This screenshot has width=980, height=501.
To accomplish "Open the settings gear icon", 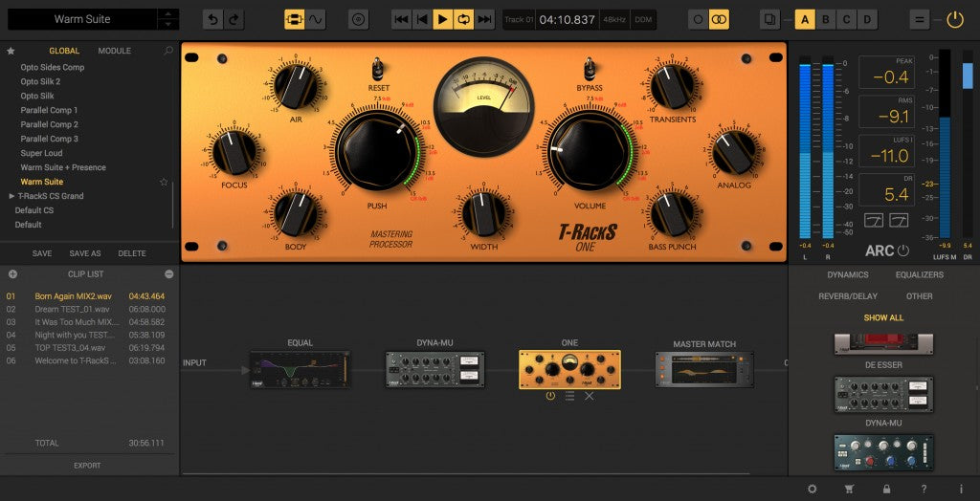I will pos(813,489).
